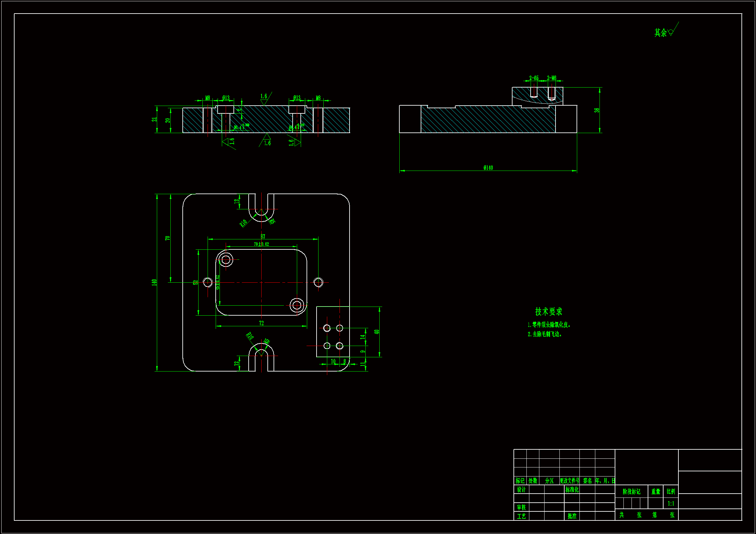This screenshot has height=534, width=756.
Task: Click the 设计 title block cell
Action: tap(521, 490)
